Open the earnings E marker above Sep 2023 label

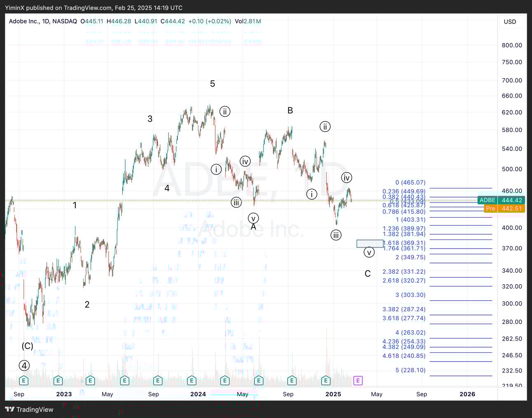pyautogui.click(x=158, y=380)
